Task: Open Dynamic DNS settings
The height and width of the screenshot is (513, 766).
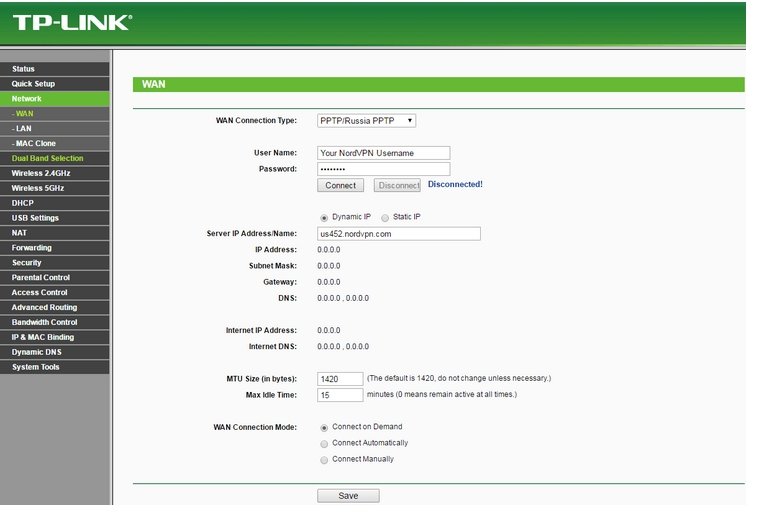Action: (x=55, y=352)
